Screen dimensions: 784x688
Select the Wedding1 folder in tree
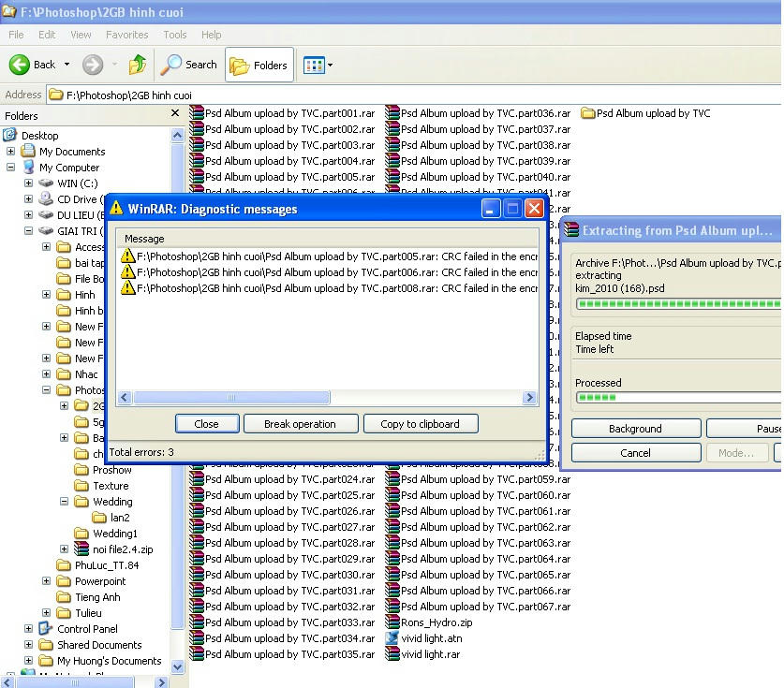tap(106, 534)
